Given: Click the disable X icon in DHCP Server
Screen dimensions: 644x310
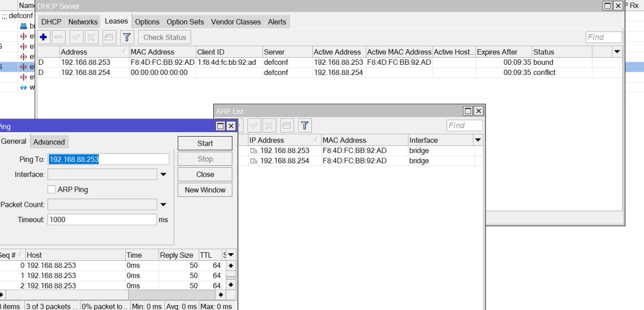Looking at the screenshot, I should (91, 37).
